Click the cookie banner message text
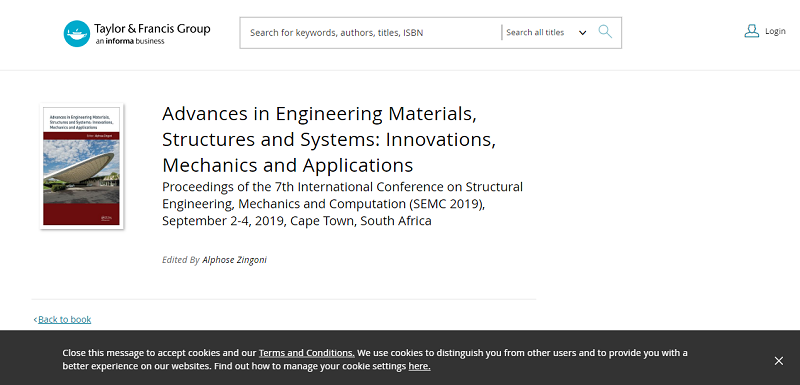Image resolution: width=800 pixels, height=385 pixels. click(375, 360)
